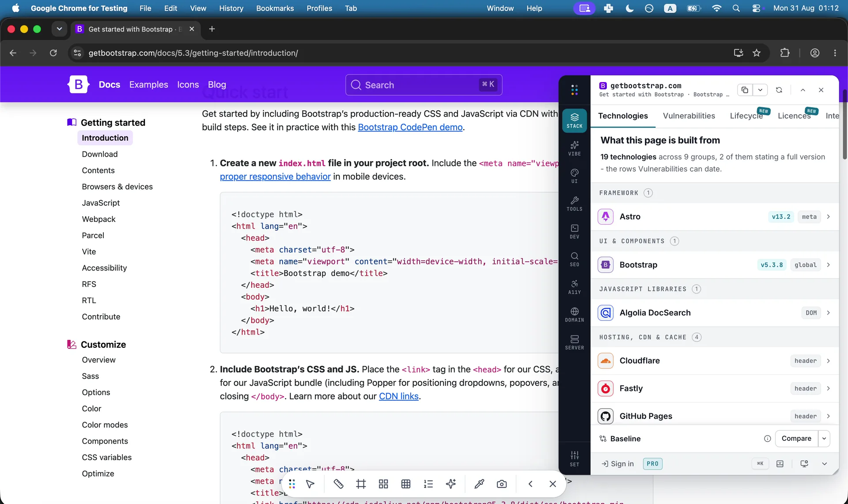Open the Set settings section
848x504 pixels.
pos(574,459)
